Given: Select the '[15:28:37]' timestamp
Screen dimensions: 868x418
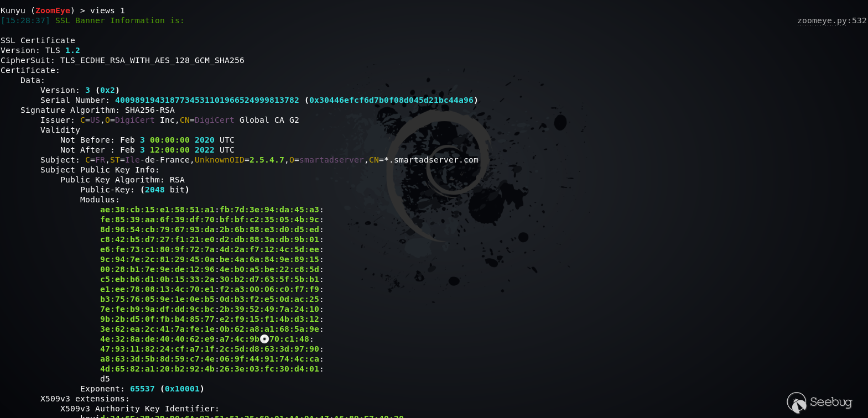Looking at the screenshot, I should point(25,20).
